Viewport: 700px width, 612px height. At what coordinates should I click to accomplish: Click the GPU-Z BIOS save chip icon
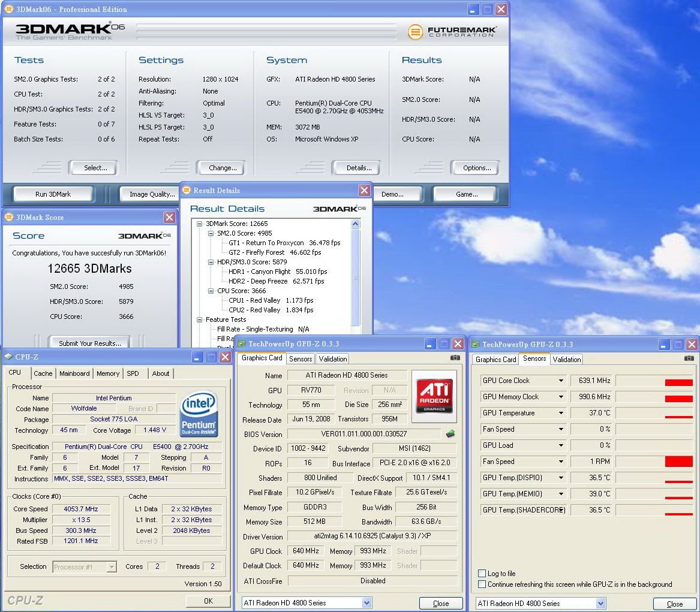point(450,433)
